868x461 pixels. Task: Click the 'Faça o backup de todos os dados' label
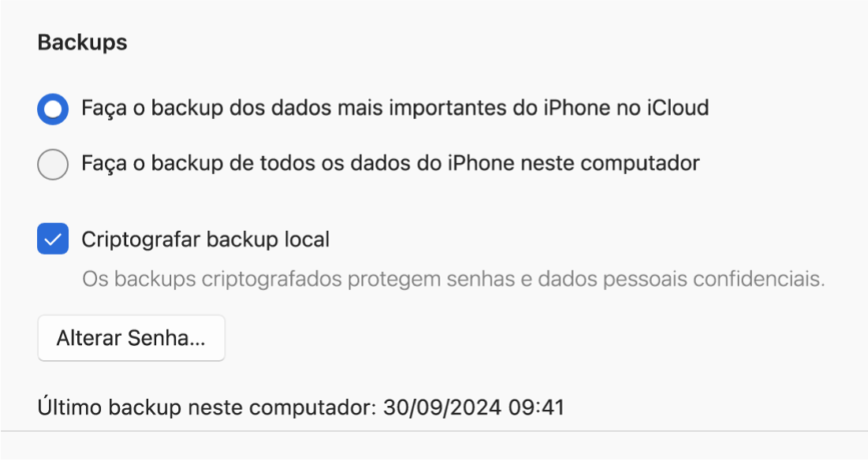(390, 164)
